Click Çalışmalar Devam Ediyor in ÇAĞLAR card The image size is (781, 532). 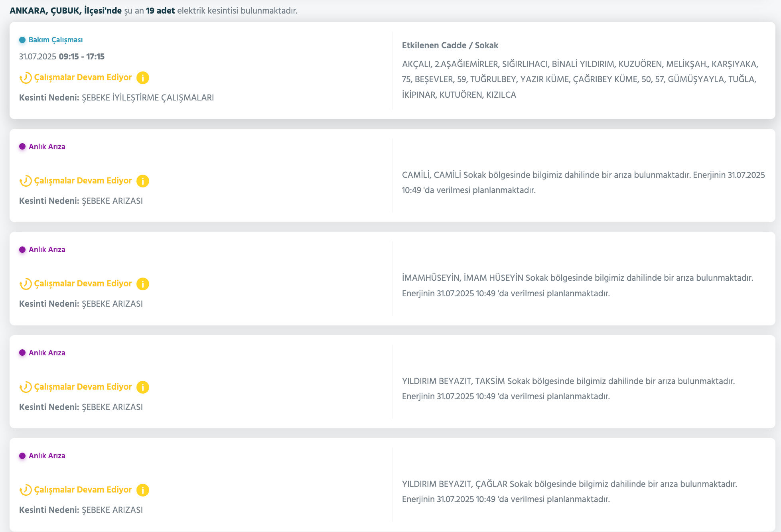pos(83,490)
